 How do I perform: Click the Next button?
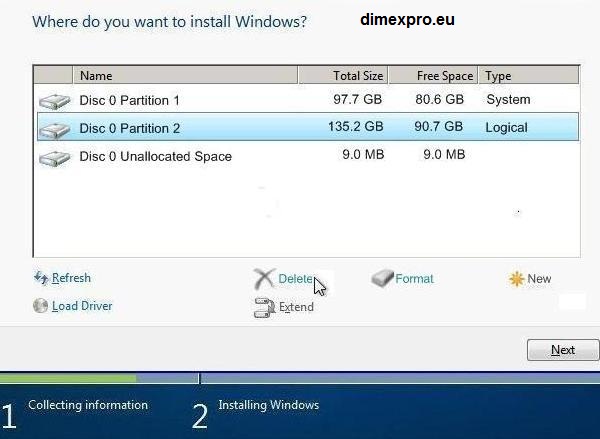point(563,350)
